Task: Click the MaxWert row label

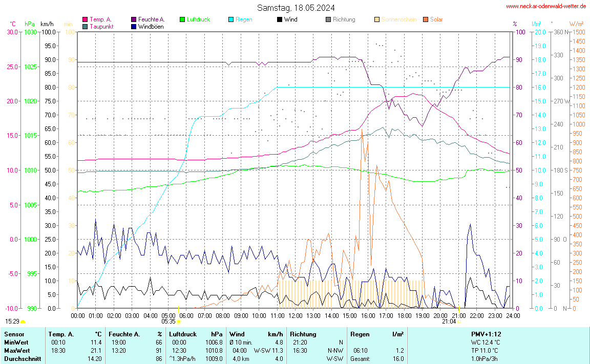Action: [16, 351]
